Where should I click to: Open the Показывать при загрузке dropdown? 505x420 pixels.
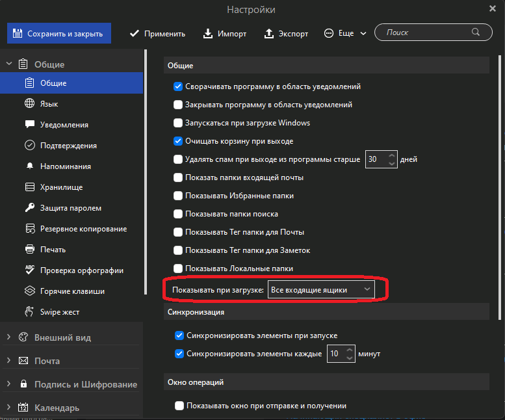(321, 289)
